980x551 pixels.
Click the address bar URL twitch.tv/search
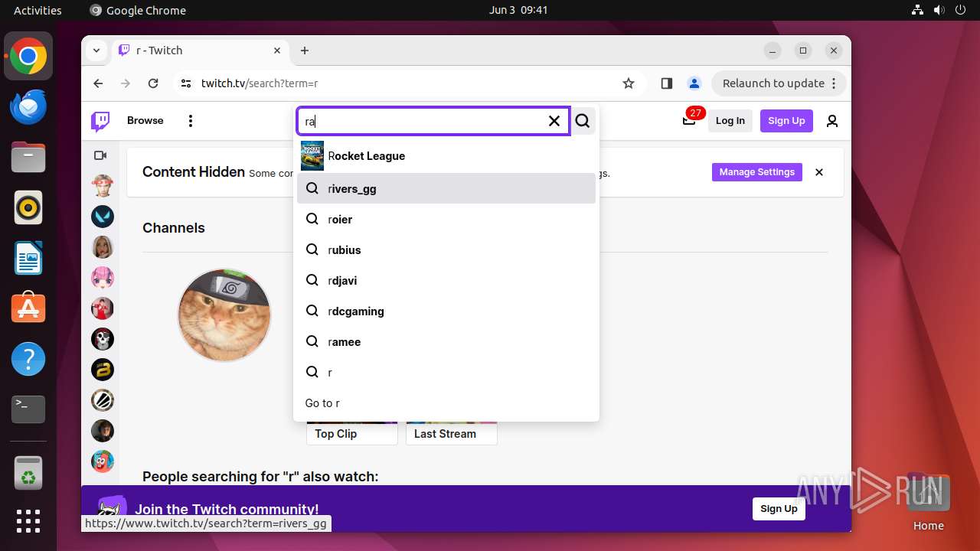[x=260, y=83]
